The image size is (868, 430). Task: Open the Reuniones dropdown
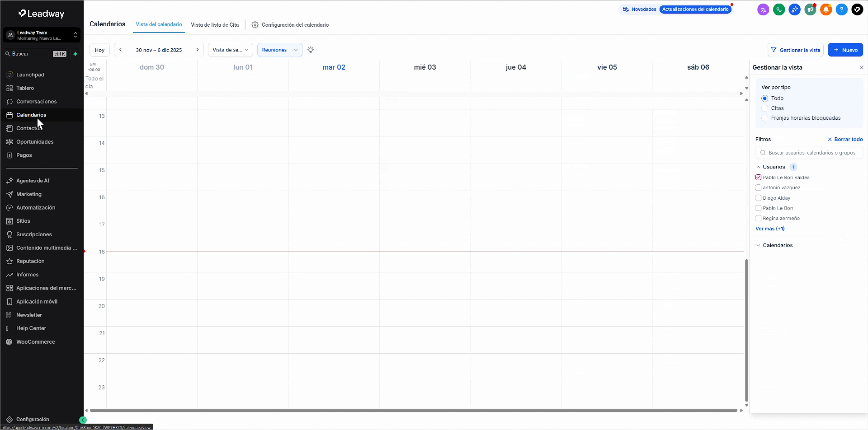click(279, 50)
